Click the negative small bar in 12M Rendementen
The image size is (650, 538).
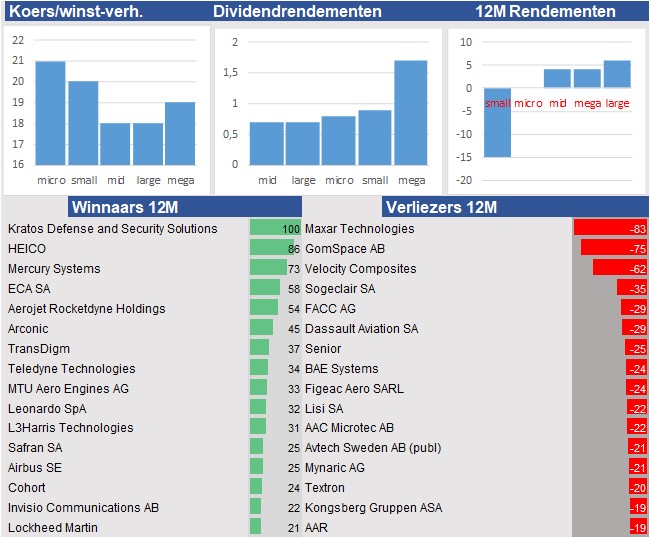(x=497, y=122)
